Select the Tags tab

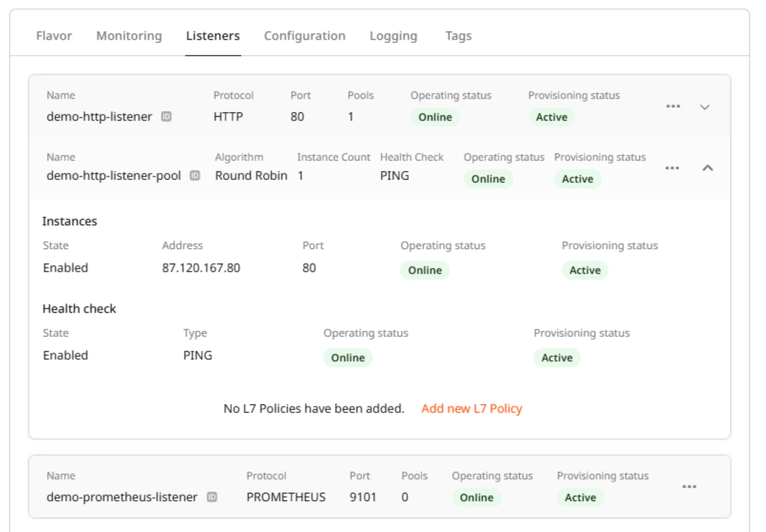[460, 36]
